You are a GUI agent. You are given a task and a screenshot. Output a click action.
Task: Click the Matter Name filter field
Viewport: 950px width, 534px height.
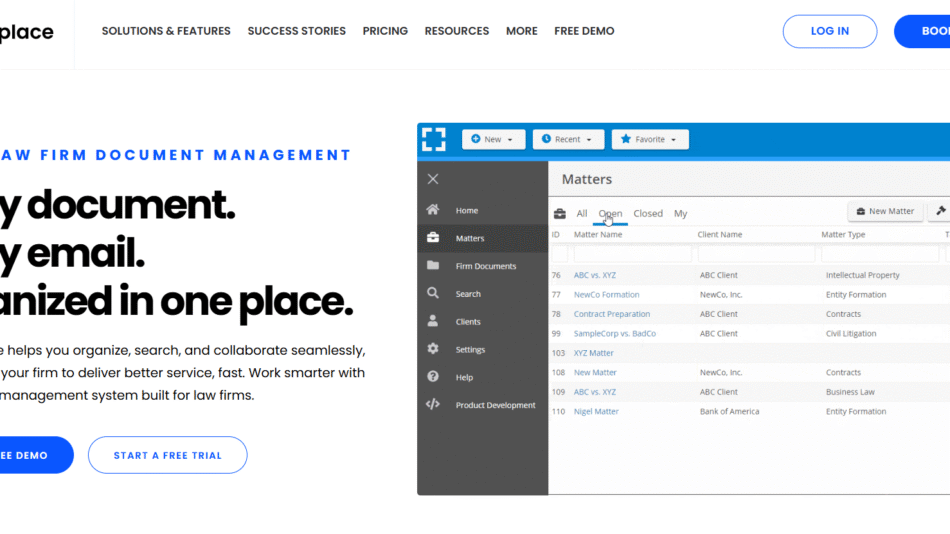(632, 254)
